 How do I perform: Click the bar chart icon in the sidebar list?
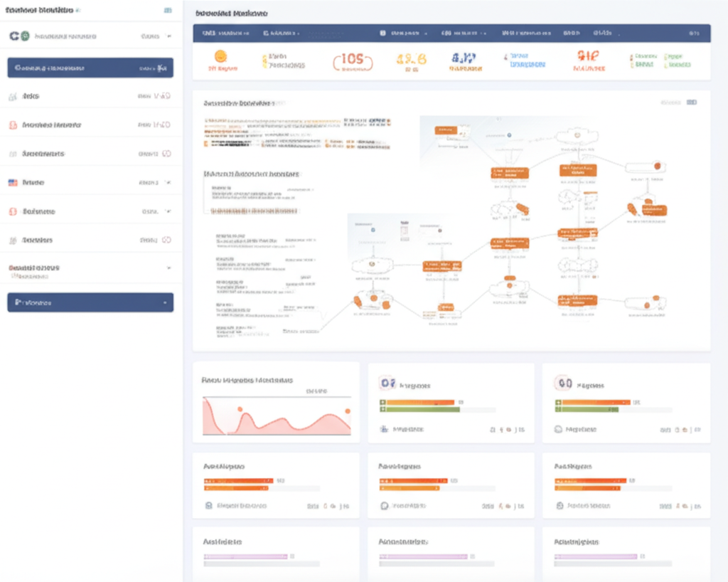point(13,96)
